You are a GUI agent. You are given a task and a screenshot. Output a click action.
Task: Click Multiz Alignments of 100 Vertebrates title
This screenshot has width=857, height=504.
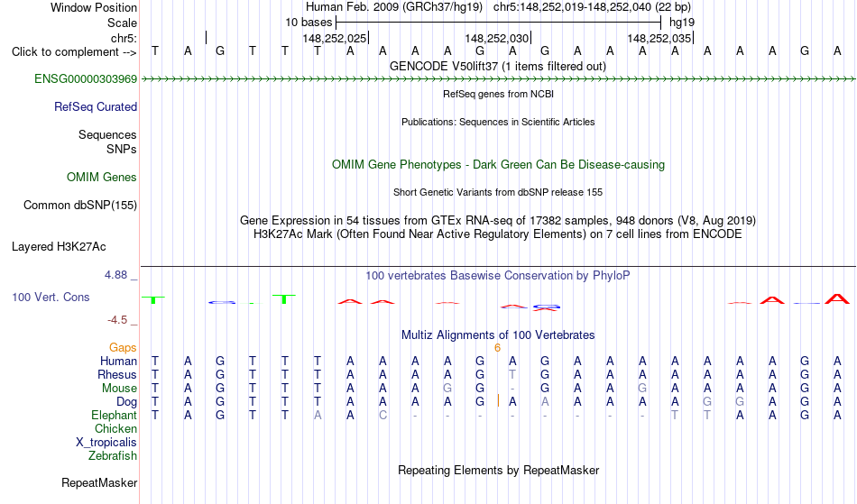click(498, 335)
